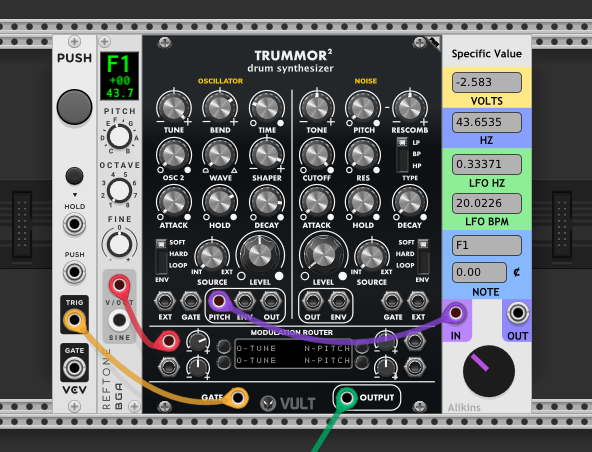Click the LFO HZ value field

tap(487, 164)
